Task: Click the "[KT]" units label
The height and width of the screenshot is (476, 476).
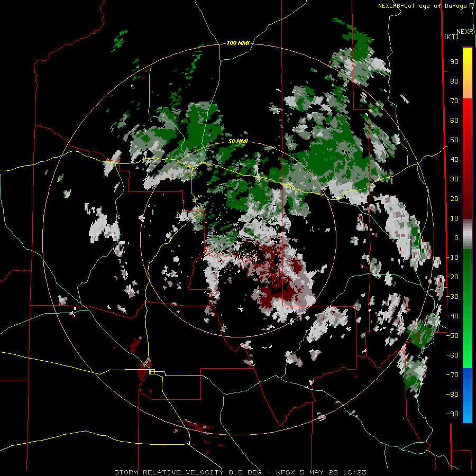Action: (452, 36)
